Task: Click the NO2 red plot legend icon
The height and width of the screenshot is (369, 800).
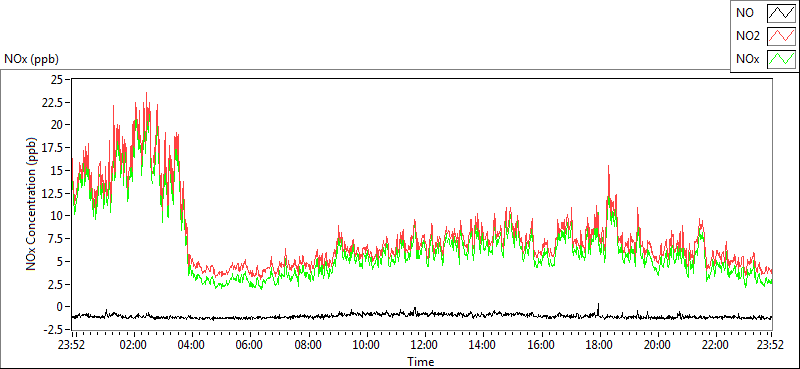Action: 782,36
